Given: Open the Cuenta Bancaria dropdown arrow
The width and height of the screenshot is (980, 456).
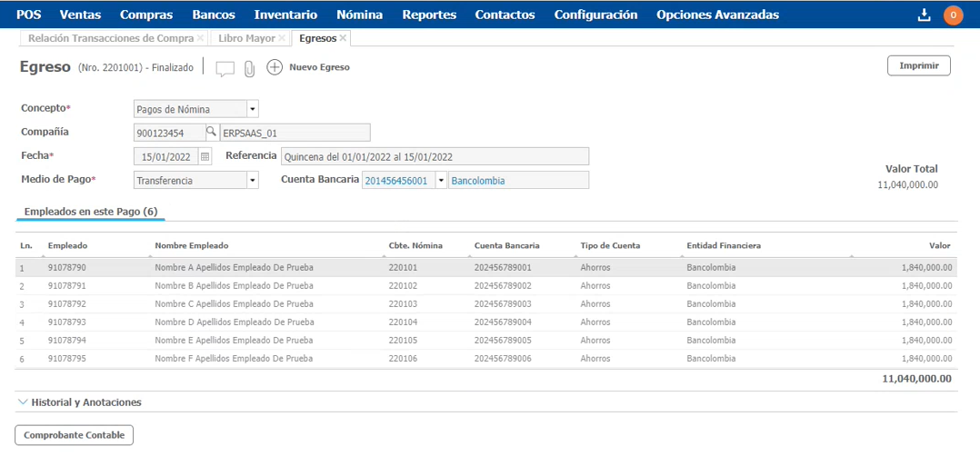Looking at the screenshot, I should coord(442,181).
